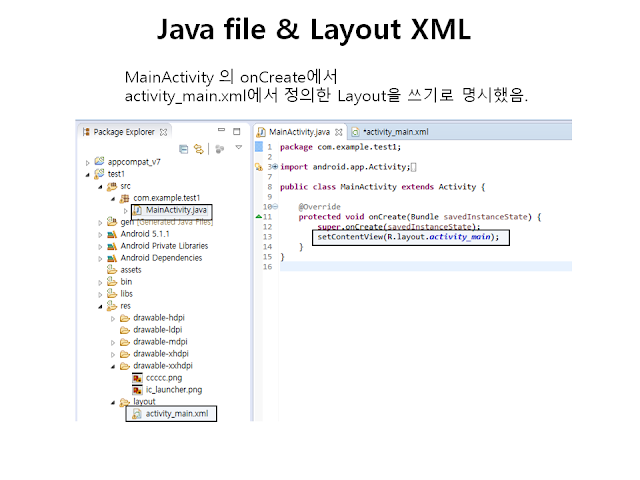Select the libs folder label

pos(127,293)
